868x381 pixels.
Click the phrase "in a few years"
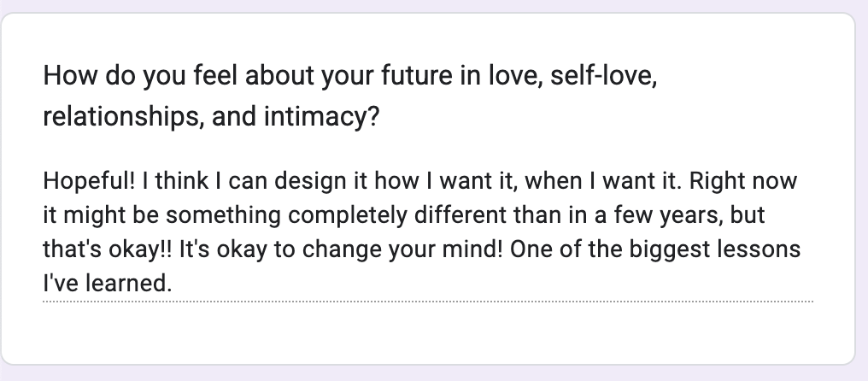632,215
